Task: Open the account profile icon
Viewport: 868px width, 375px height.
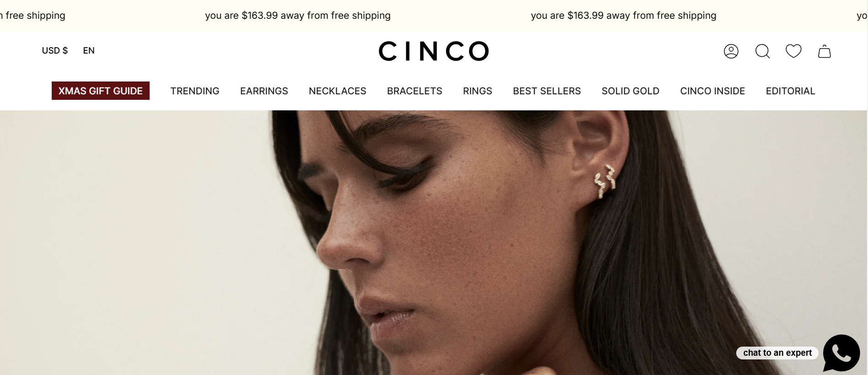Action: click(731, 51)
